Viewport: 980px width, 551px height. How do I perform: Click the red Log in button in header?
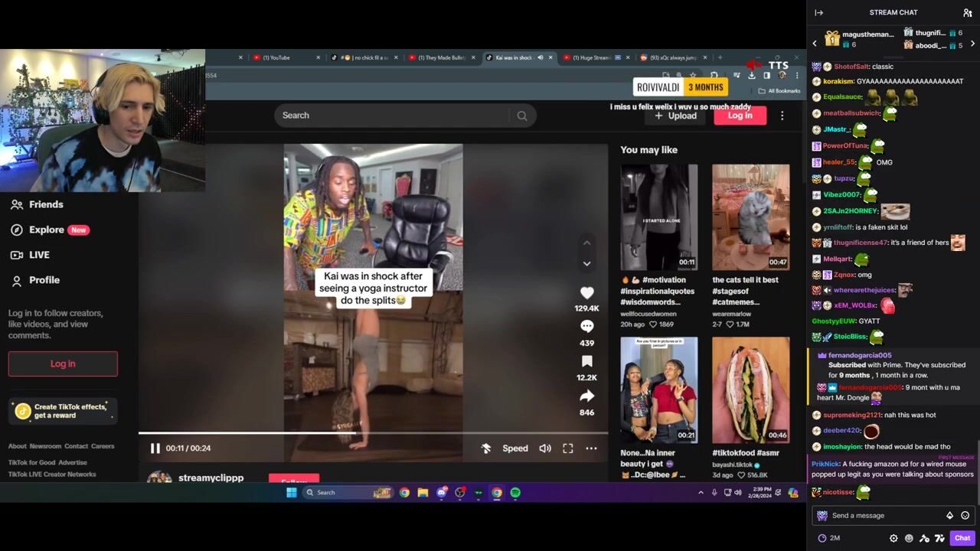(740, 116)
